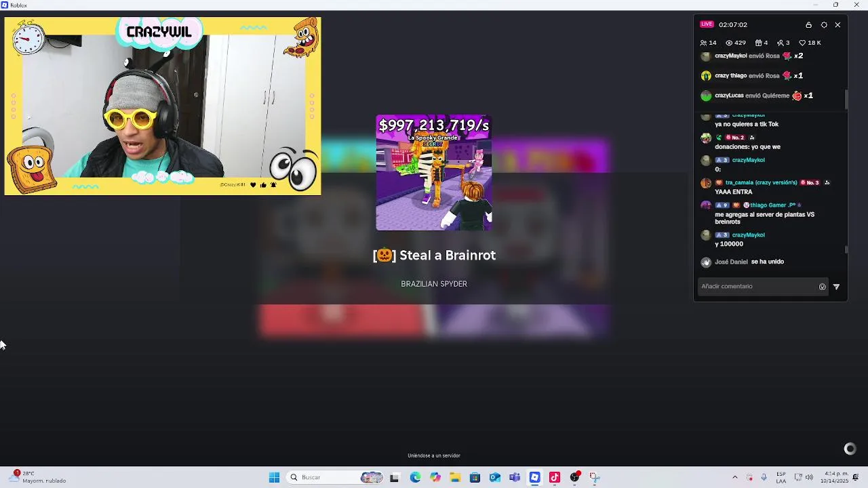Screen dimensions: 868x488
Task: Switch to Roblox app on taskbar
Action: pyautogui.click(x=534, y=477)
